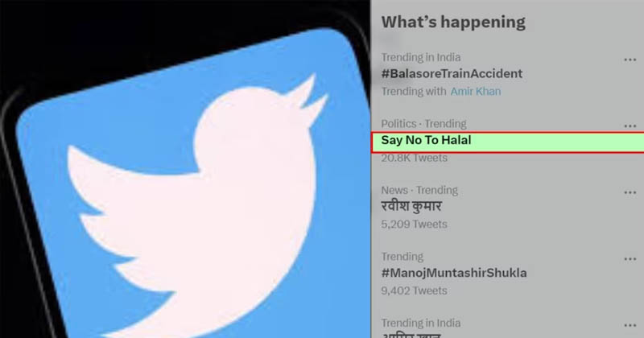Click the Politics · Trending category label

[423, 124]
